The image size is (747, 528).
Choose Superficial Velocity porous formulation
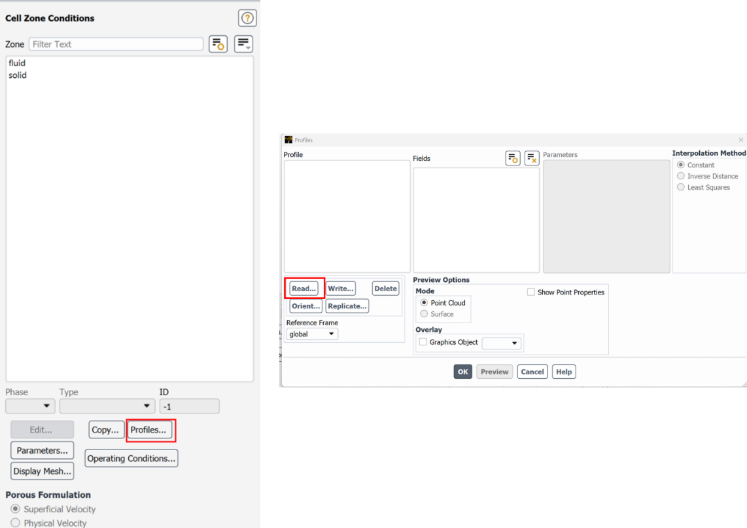click(15, 509)
